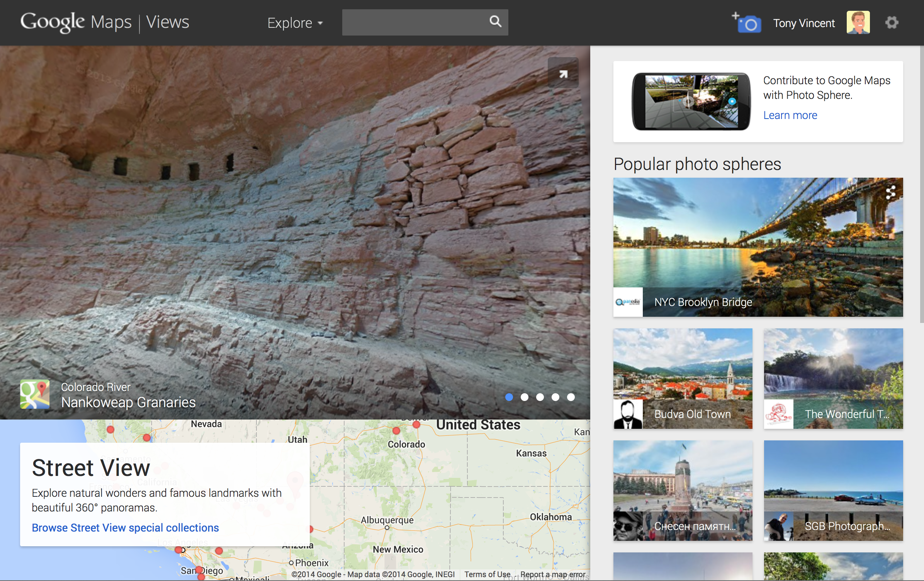The image size is (924, 581).
Task: Open NYC Brooklyn Bridge photo sphere
Action: 758,247
